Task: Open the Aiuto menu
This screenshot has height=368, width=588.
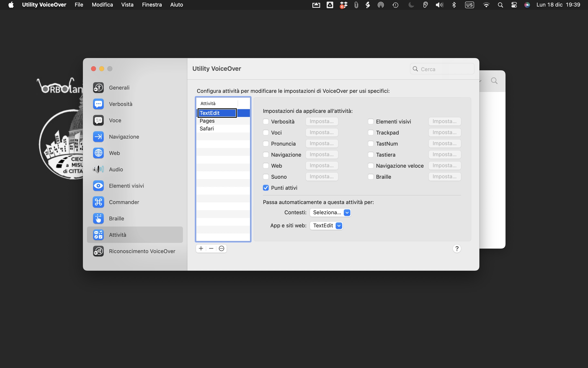Action: coord(177,5)
